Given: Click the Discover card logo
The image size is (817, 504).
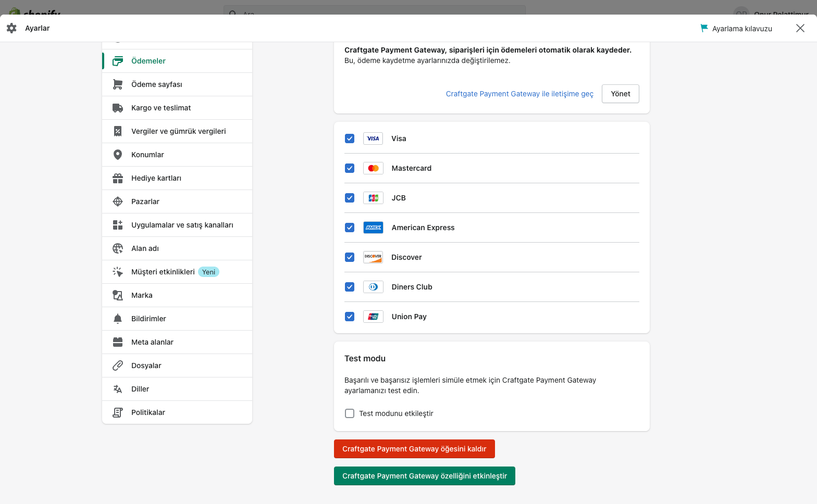Looking at the screenshot, I should [x=373, y=257].
